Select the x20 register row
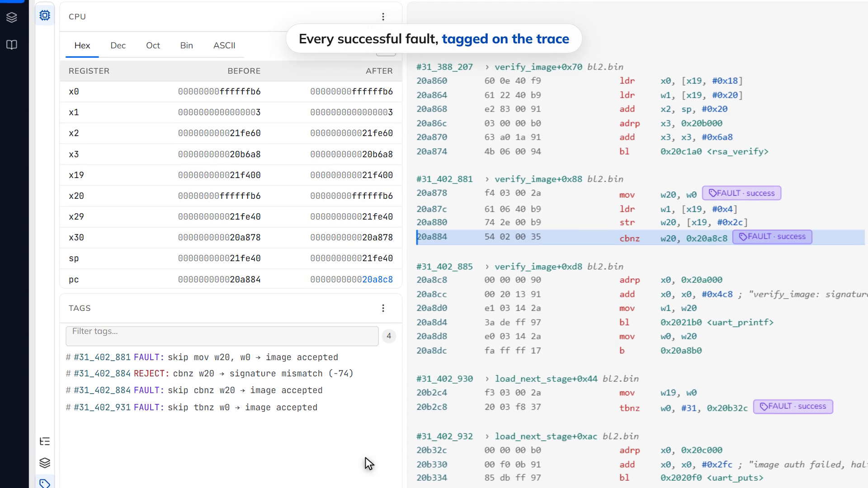 [x=231, y=196]
